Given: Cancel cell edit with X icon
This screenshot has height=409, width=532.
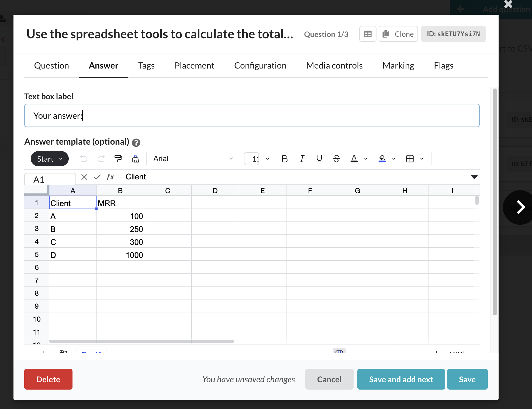Looking at the screenshot, I should 84,177.
